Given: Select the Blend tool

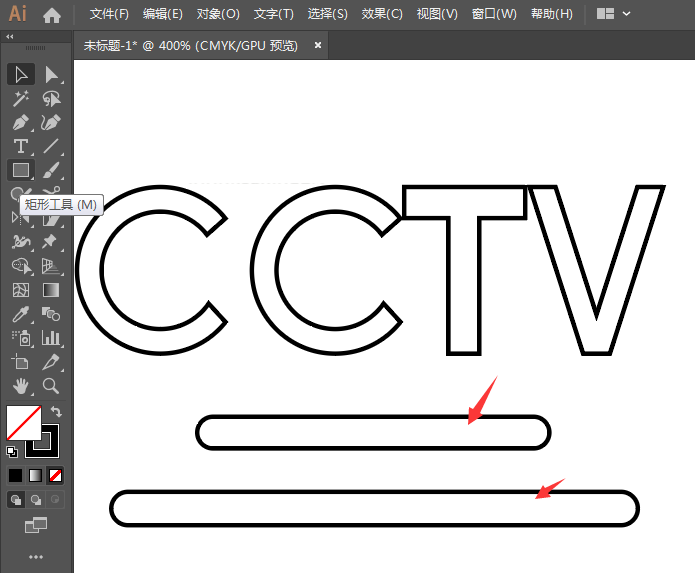Looking at the screenshot, I should coord(51,314).
